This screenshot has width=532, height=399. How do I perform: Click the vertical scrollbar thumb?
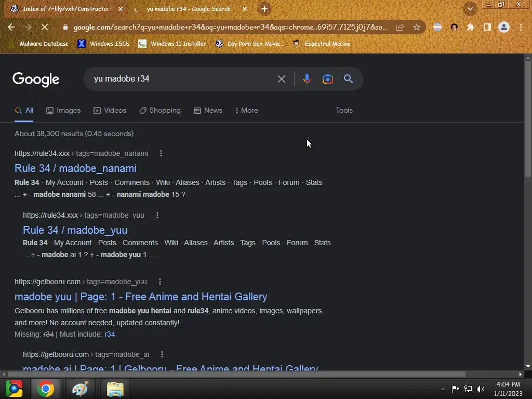(528, 119)
